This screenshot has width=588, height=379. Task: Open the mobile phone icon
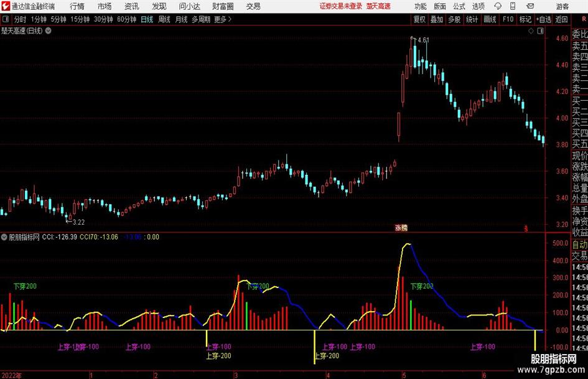[513, 6]
